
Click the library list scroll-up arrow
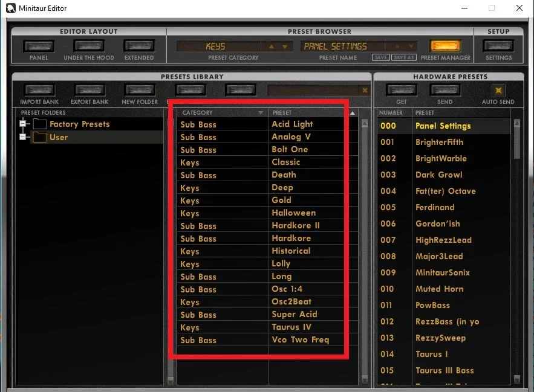pyautogui.click(x=365, y=123)
